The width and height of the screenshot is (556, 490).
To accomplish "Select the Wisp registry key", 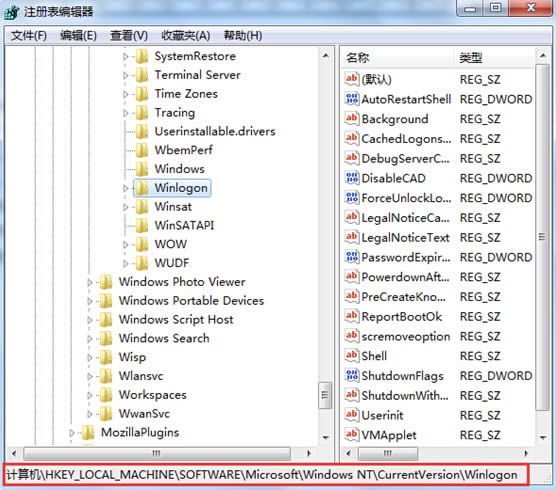I will coord(132,357).
